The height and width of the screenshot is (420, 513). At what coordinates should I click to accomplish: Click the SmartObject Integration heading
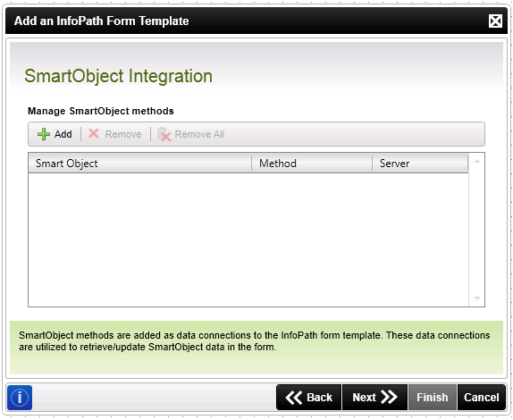tap(119, 76)
